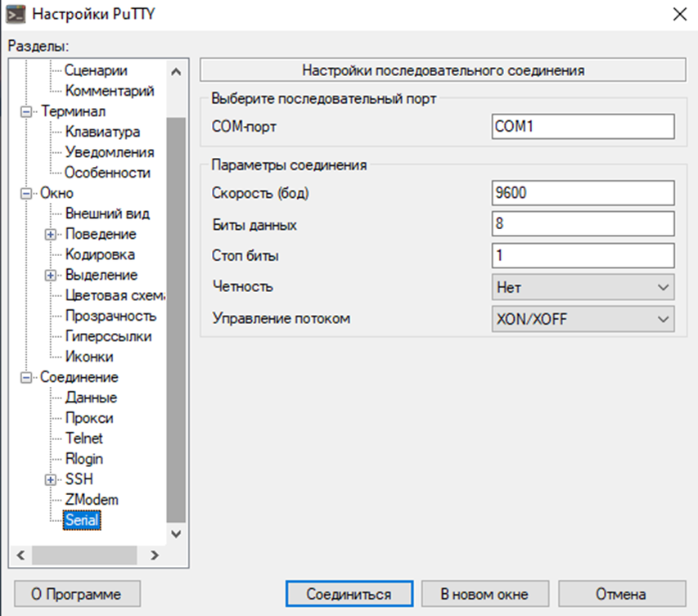Select the Соединение category

point(79,377)
